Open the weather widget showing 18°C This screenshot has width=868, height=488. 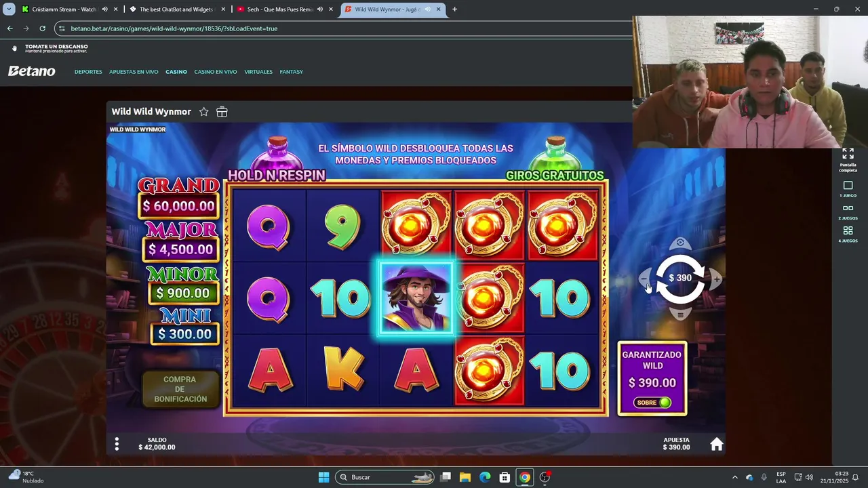[x=26, y=476]
